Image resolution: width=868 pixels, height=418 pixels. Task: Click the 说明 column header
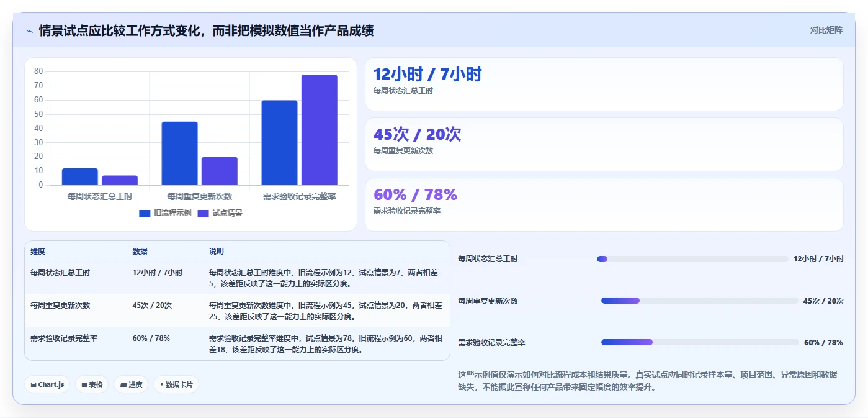click(217, 252)
